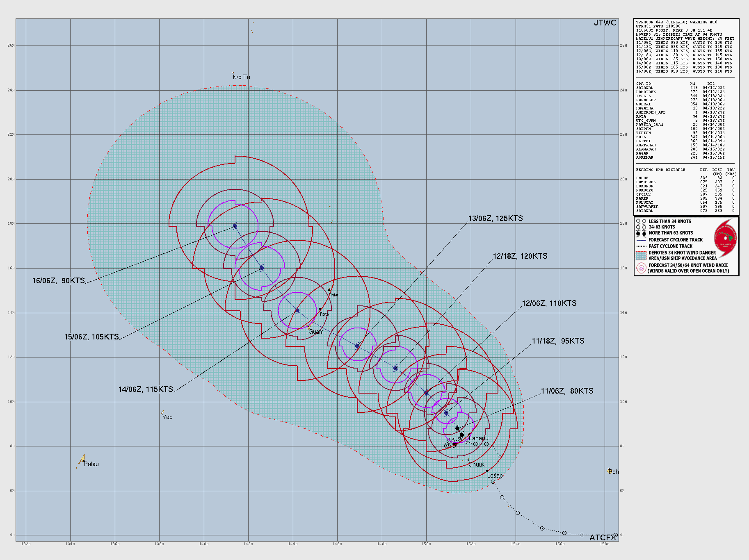Click the 16/06Z forecast position dot
Viewport: 749px width, 560px height.
235,225
